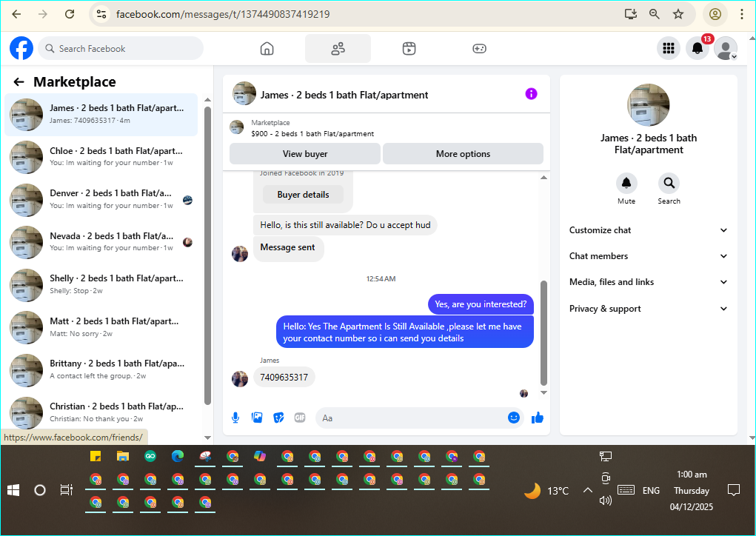
Task: Open the Reels video icon
Action: [409, 48]
